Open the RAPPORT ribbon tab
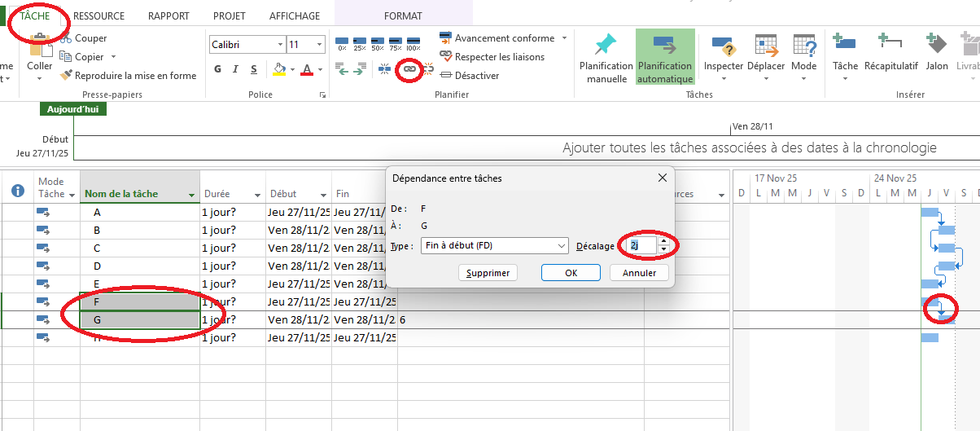Image resolution: width=980 pixels, height=431 pixels. (168, 15)
